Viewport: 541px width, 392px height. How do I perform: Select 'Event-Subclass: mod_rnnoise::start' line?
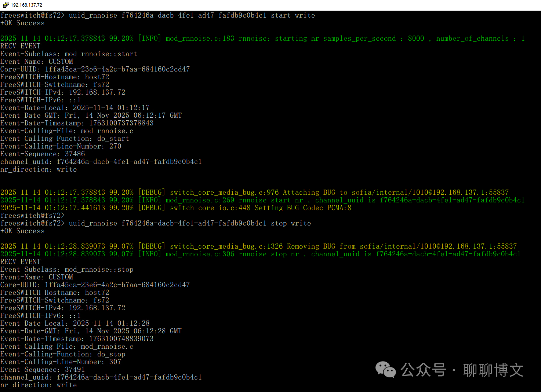click(69, 54)
